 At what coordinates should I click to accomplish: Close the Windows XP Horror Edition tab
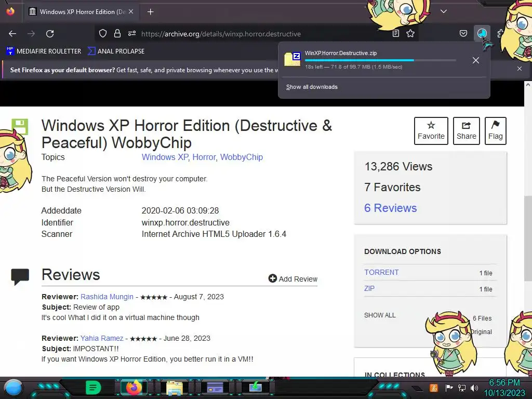131,11
